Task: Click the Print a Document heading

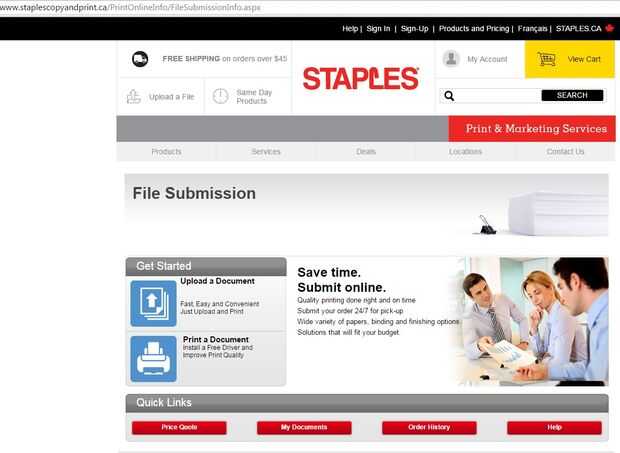Action: pos(216,340)
